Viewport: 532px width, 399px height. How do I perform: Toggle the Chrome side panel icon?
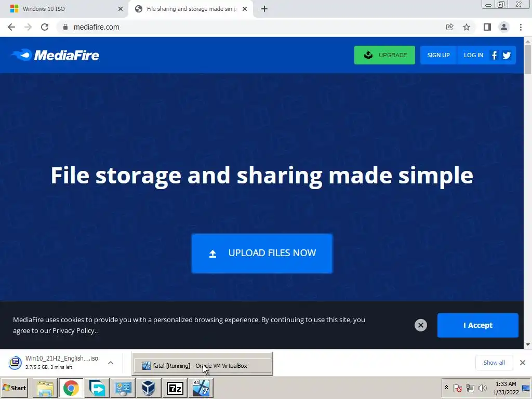pyautogui.click(x=487, y=27)
